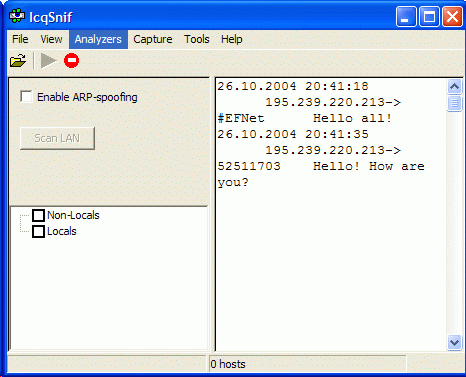The image size is (466, 377).
Task: Click the scrollbar thumb in message log
Action: (454, 103)
